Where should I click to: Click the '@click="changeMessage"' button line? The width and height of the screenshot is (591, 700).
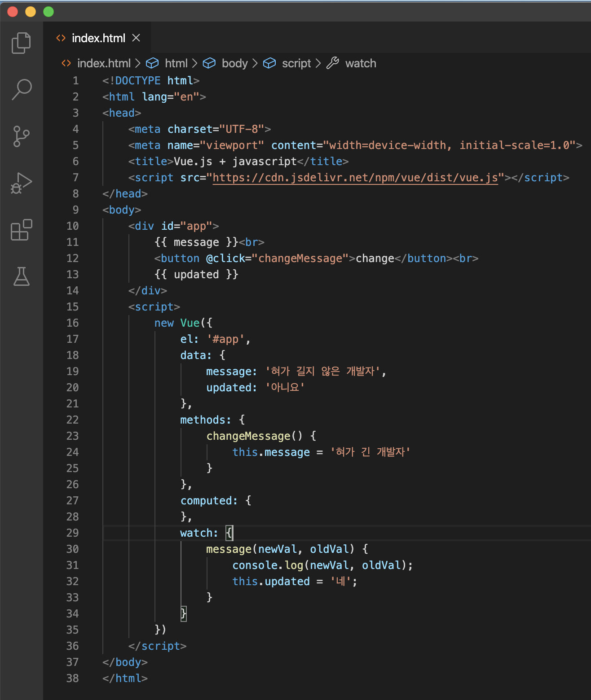pos(316,258)
